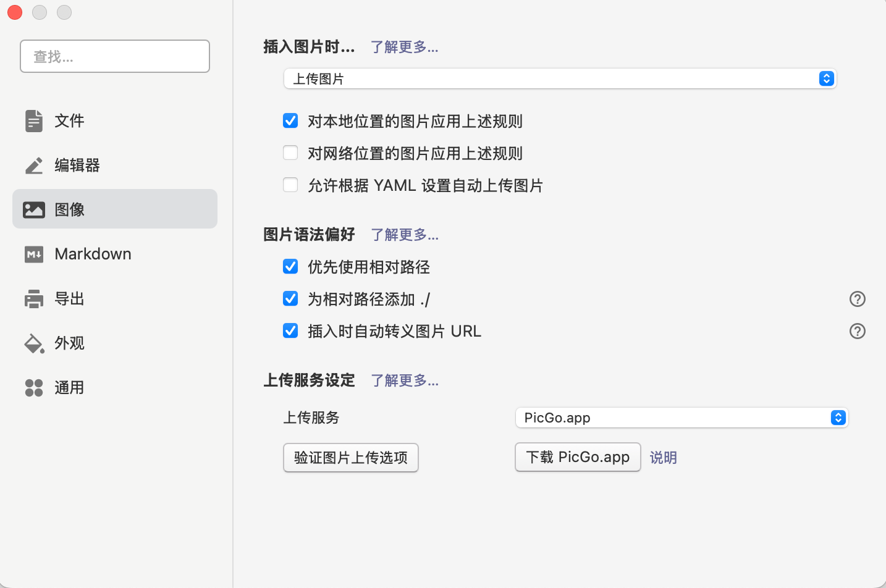Click help icon for 插入时自动转义图片 URL

[x=858, y=331]
